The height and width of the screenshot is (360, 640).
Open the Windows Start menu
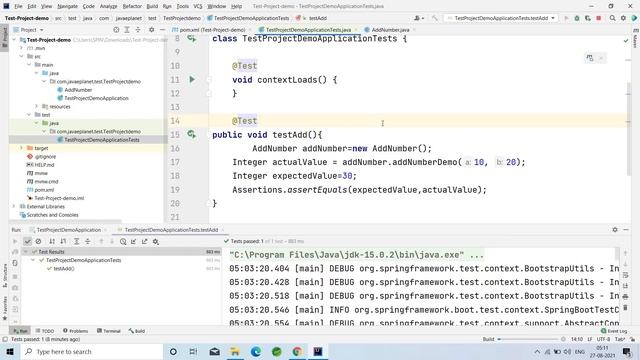[x=10, y=351]
